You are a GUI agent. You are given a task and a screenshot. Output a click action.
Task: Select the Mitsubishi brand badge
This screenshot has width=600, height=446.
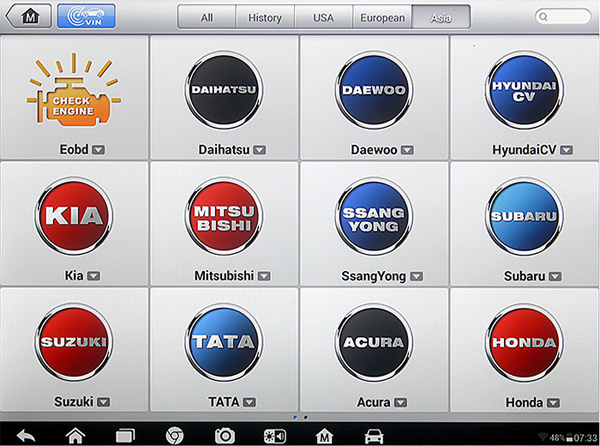coord(224,216)
